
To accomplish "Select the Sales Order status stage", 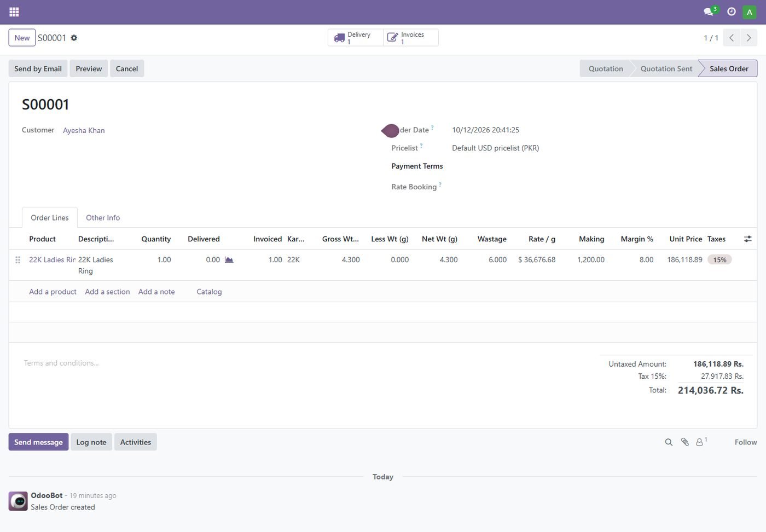I will click(x=729, y=68).
